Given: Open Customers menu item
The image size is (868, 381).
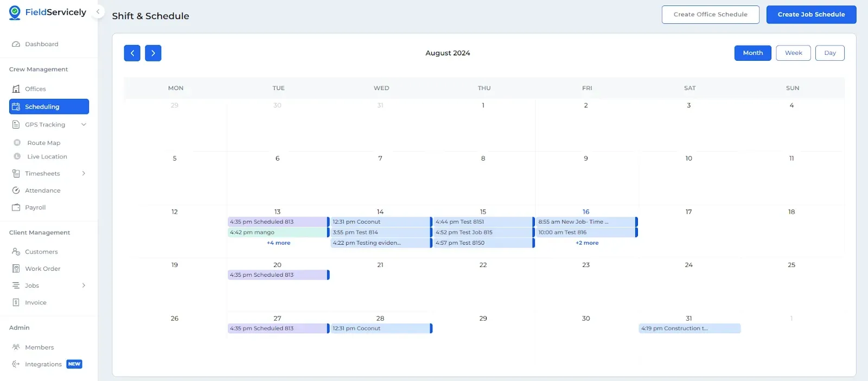Looking at the screenshot, I should click(41, 252).
